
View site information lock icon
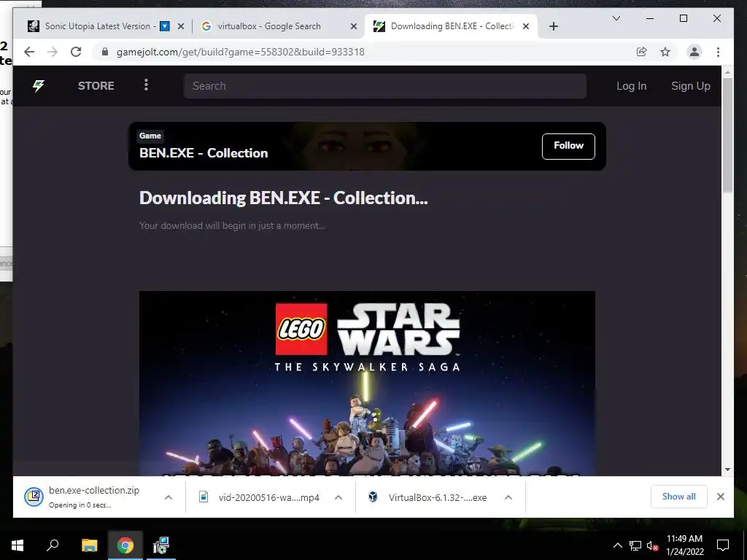click(105, 52)
